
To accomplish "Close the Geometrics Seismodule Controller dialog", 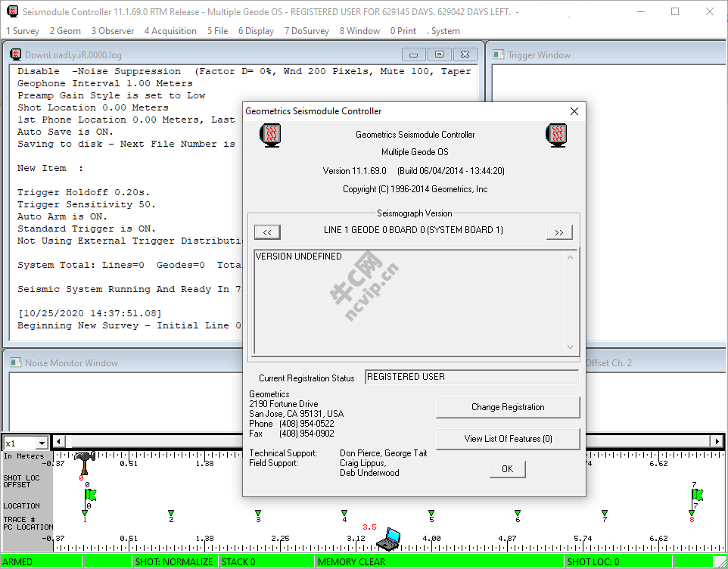I will click(x=574, y=111).
